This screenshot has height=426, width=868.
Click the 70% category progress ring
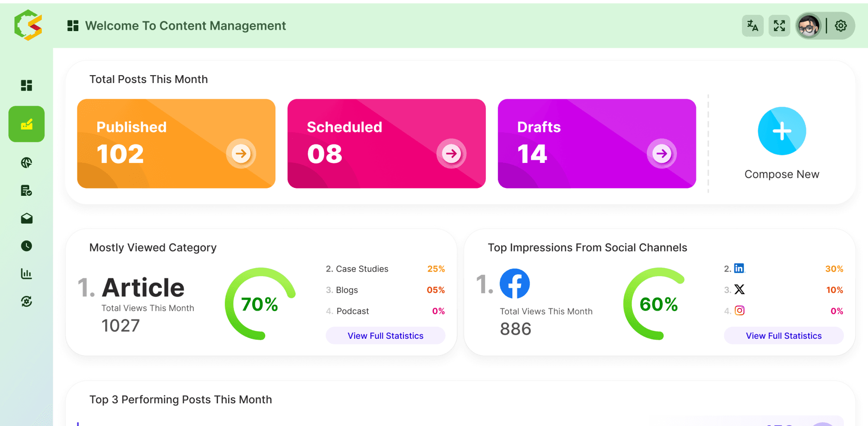point(260,304)
